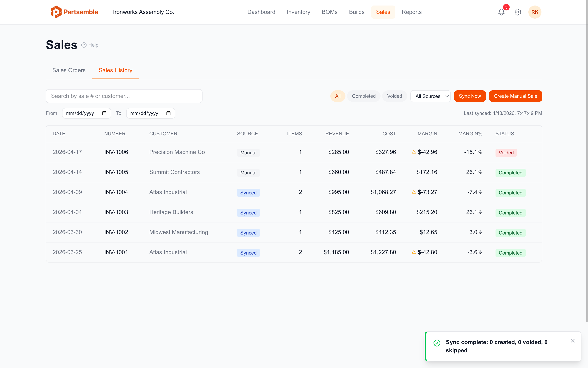The width and height of the screenshot is (588, 368).
Task: Filter sales by Completed status
Action: coord(364,96)
